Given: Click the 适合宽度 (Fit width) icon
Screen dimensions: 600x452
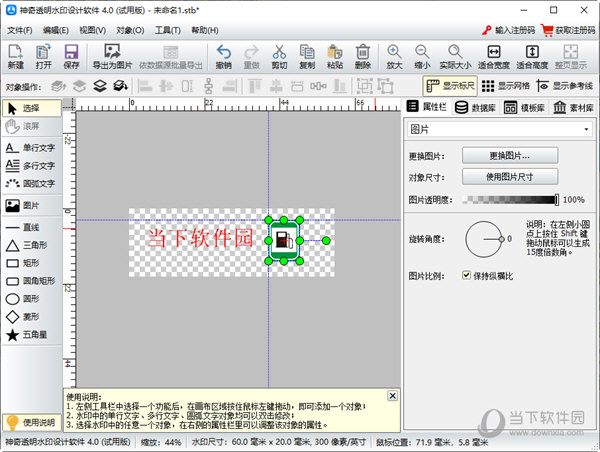Looking at the screenshot, I should (494, 57).
